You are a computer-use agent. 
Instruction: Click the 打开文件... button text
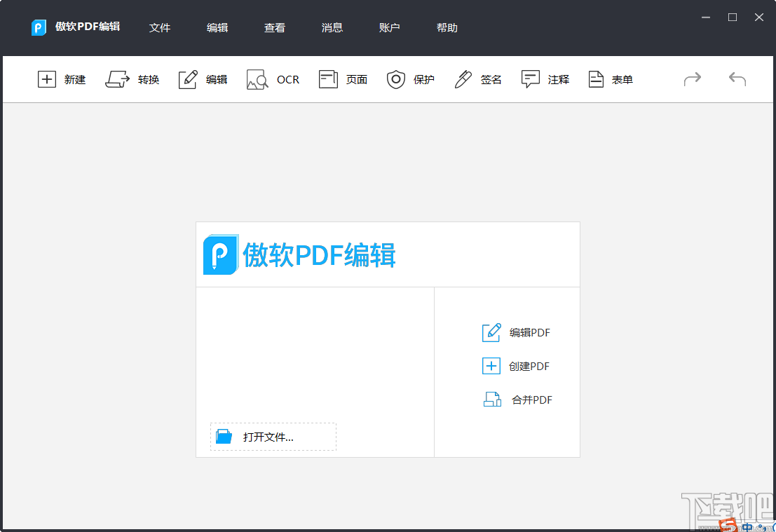268,437
